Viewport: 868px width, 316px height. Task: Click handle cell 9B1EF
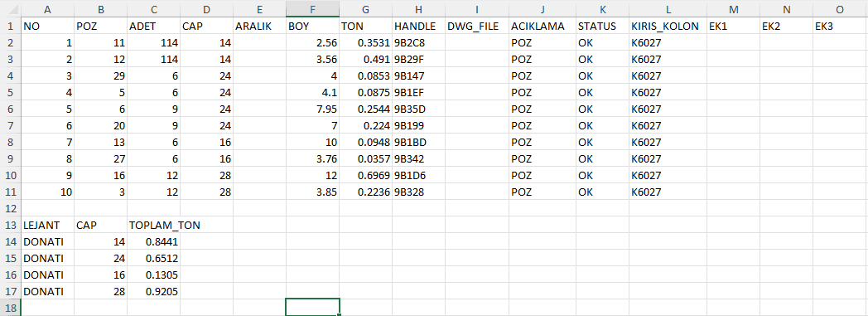coord(419,93)
